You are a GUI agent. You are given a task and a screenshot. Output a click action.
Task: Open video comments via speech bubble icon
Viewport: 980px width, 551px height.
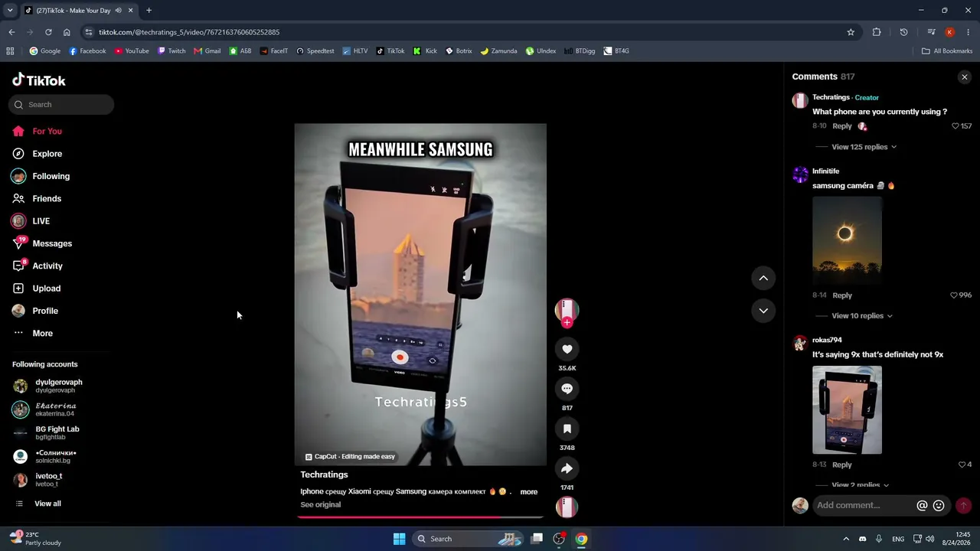[567, 389]
